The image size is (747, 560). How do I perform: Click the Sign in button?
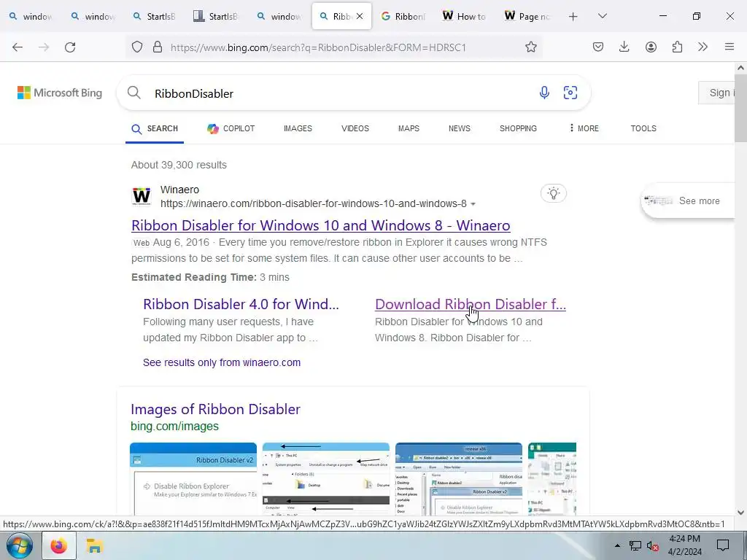pyautogui.click(x=717, y=93)
